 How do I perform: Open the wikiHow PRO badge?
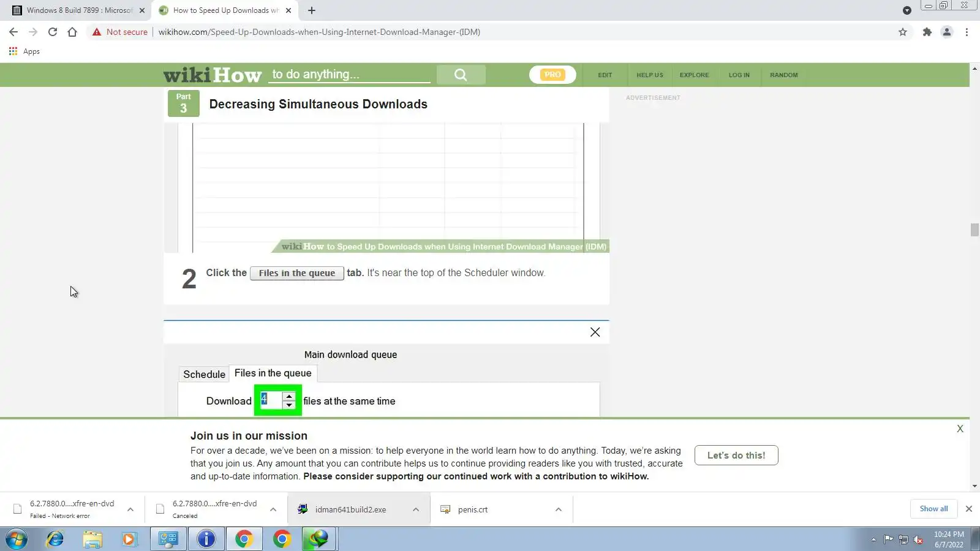point(552,75)
